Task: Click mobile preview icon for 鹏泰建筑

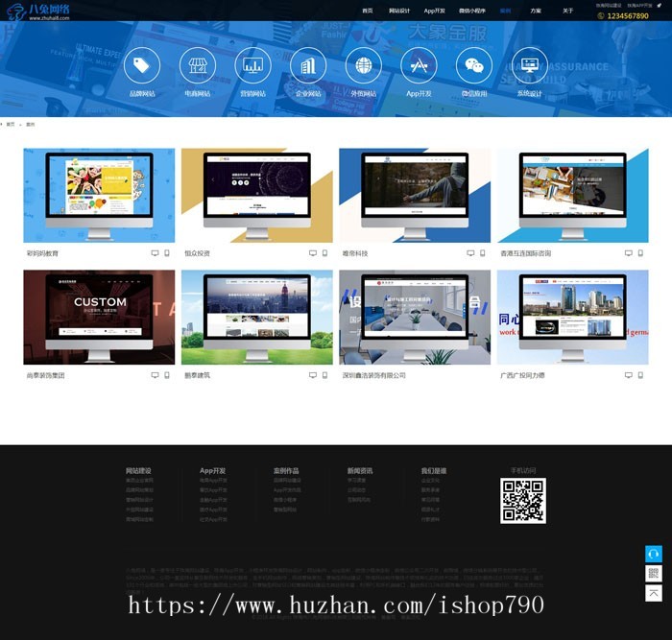Action: [x=324, y=375]
